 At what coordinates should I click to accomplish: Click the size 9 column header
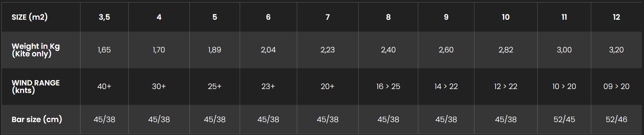(x=446, y=17)
